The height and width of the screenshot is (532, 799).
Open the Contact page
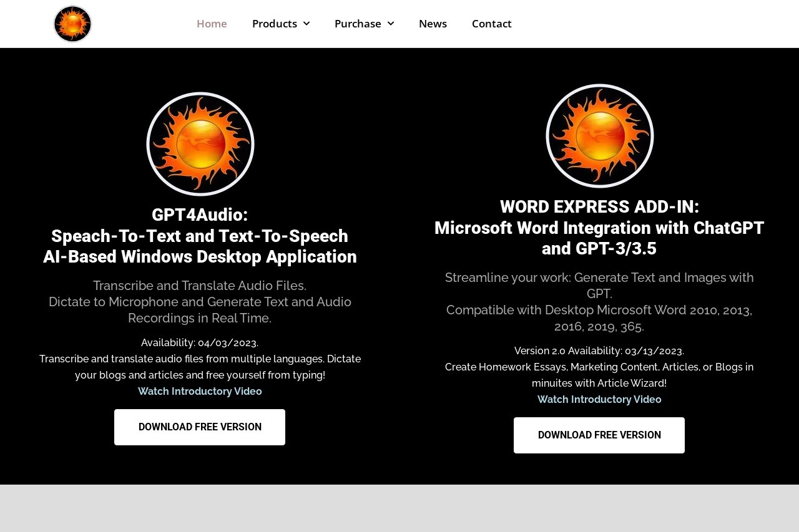click(x=491, y=24)
